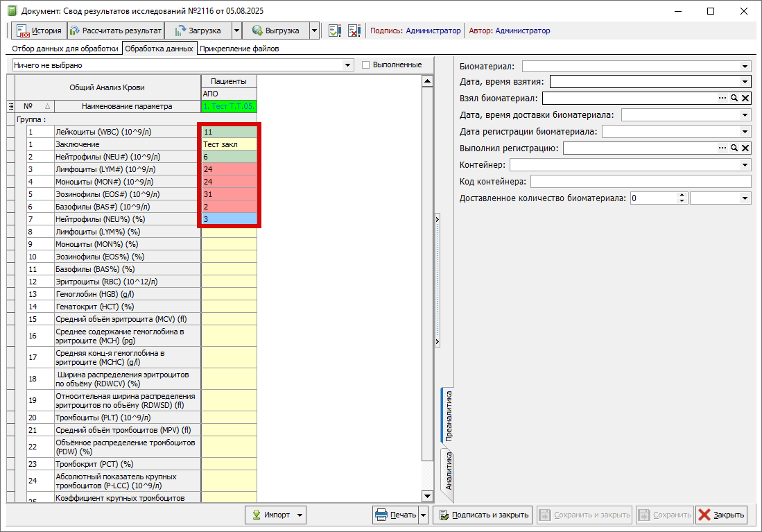
Task: Click the АПО header cell
Action: [229, 94]
